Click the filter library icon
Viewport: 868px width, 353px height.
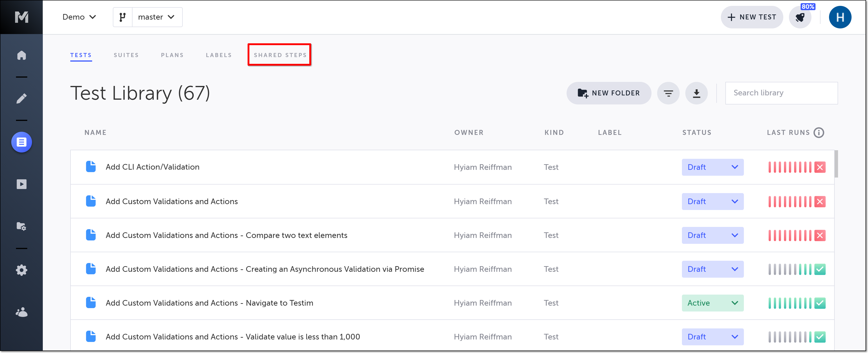pos(668,93)
